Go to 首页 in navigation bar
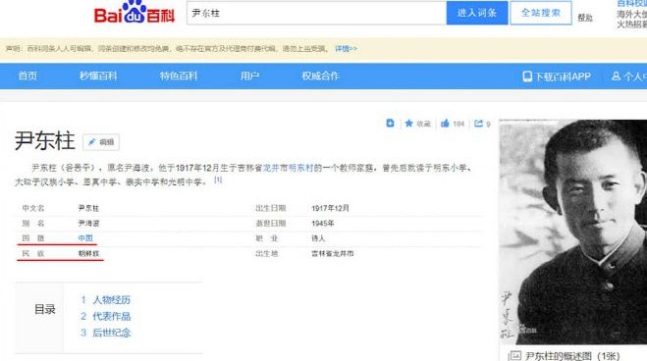 tap(28, 76)
